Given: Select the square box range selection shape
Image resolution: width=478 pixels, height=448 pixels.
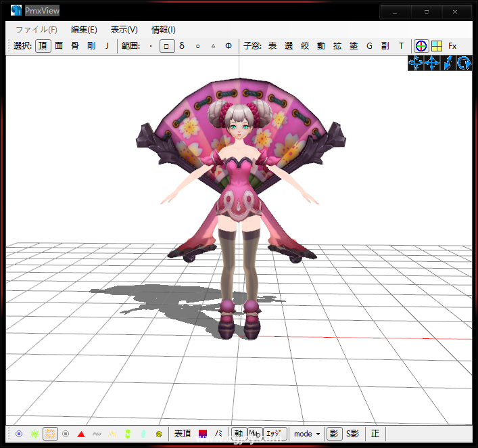Looking at the screenshot, I should click(x=166, y=46).
